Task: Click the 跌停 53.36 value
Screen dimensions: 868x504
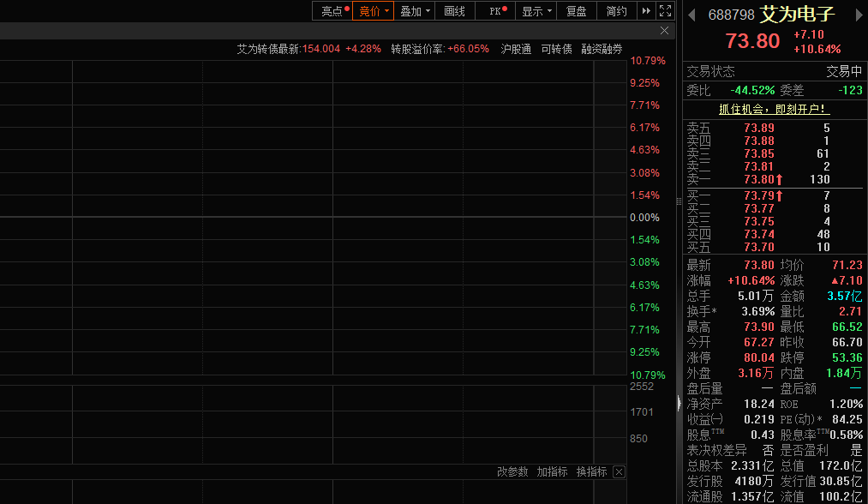Action: pos(847,358)
